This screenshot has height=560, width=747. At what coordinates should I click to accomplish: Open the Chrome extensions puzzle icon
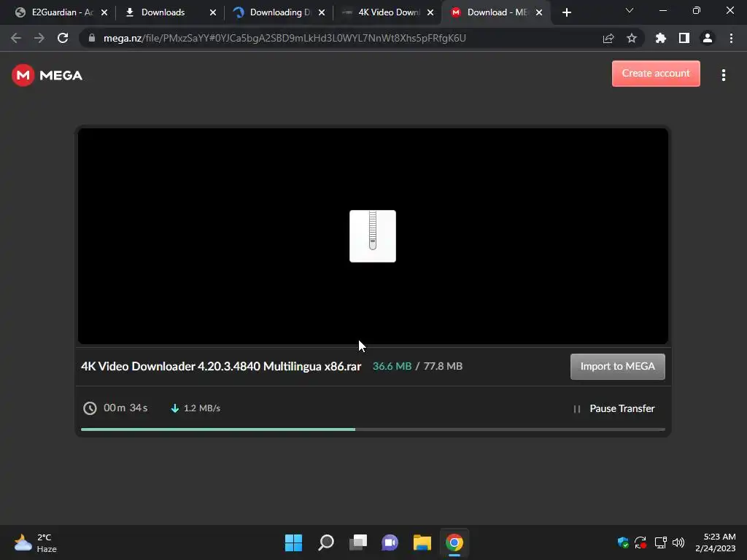660,38
